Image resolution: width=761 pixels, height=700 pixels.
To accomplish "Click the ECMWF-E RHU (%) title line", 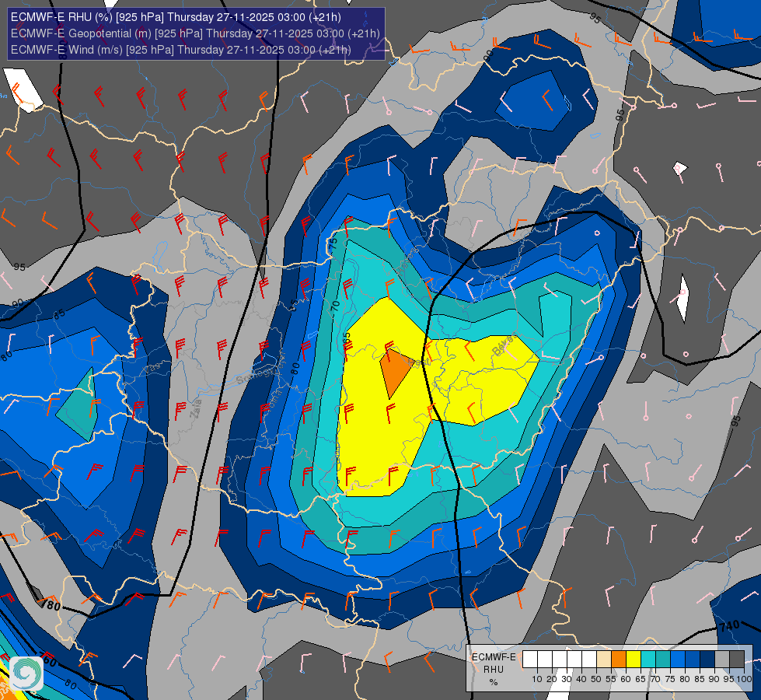I will click(x=176, y=17).
